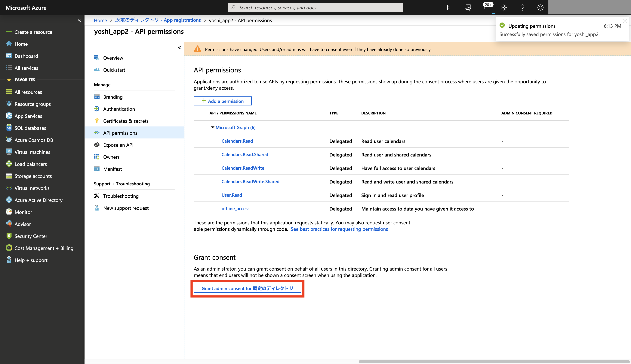631x364 pixels.
Task: Open the feedback smiley icon
Action: click(540, 8)
